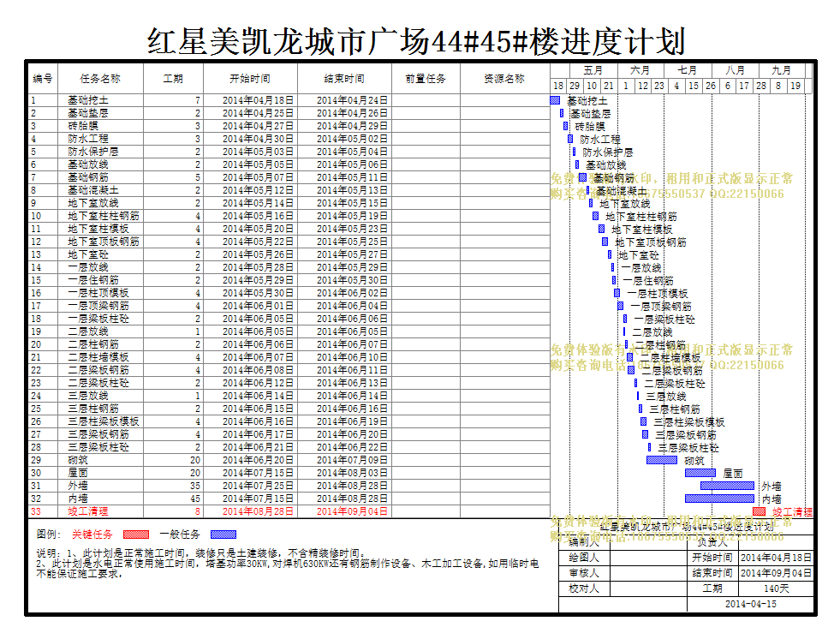Select task name 三层柱梁板模板 in the table
The height and width of the screenshot is (639, 840).
click(x=104, y=422)
